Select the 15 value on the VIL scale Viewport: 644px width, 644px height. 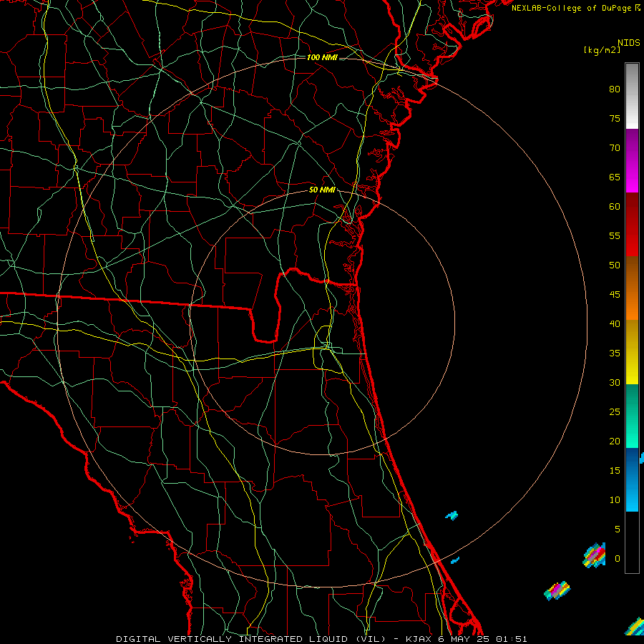pos(615,471)
